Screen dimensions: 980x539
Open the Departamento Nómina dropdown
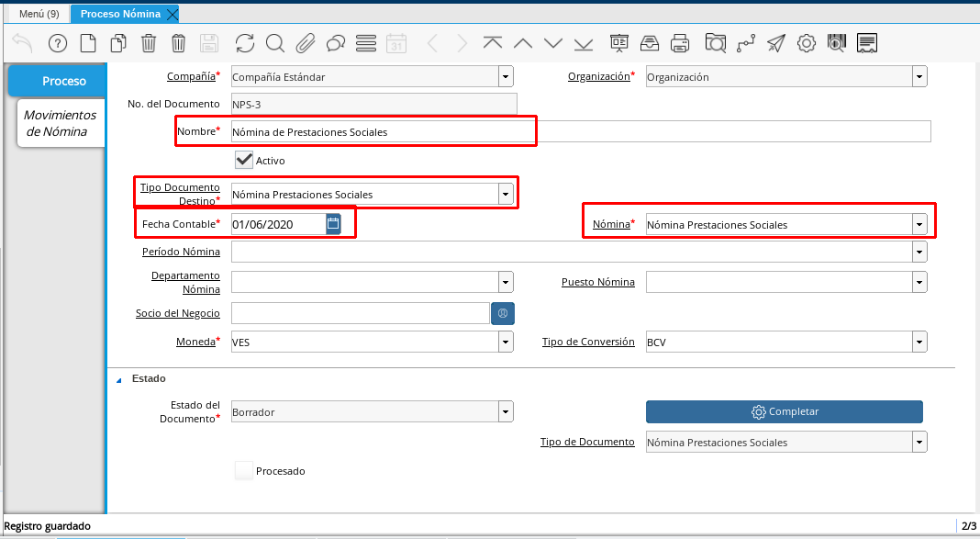pyautogui.click(x=506, y=282)
